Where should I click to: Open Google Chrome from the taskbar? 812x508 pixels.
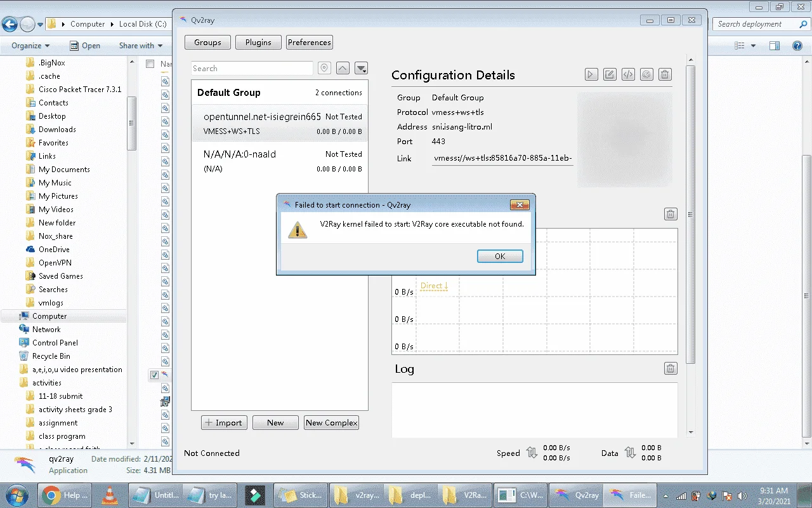point(66,495)
